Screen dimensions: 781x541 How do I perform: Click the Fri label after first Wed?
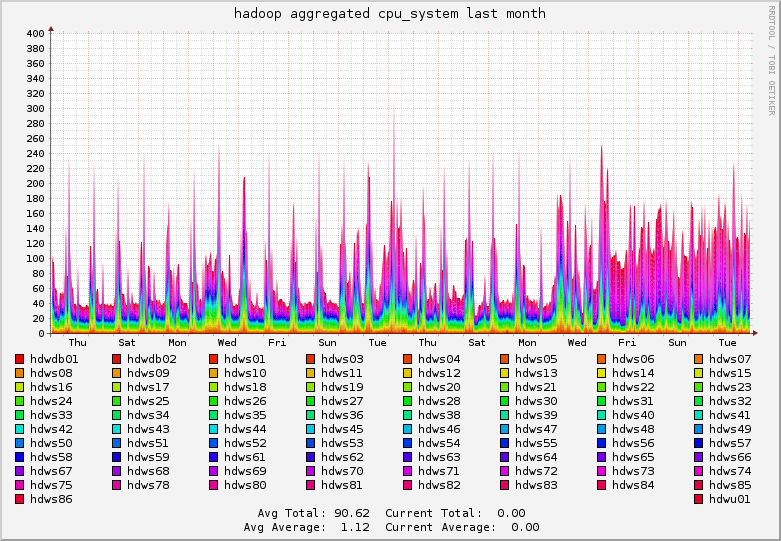click(277, 343)
